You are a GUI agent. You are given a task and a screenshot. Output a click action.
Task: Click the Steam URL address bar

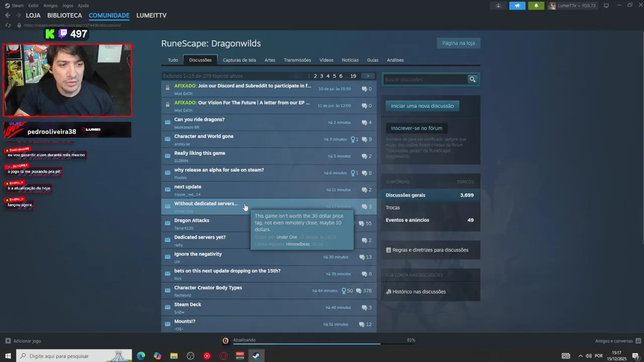(72, 25)
